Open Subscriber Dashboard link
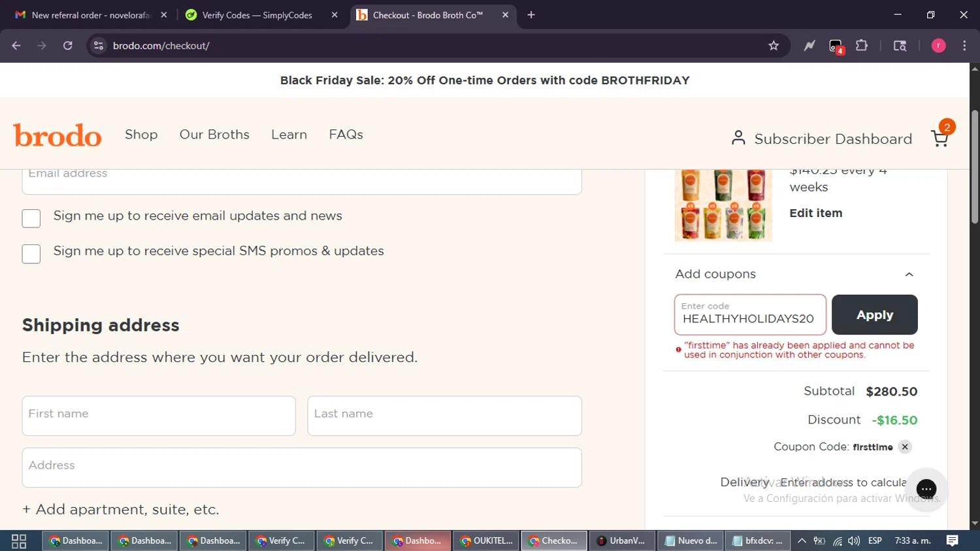The width and height of the screenshot is (980, 551). (833, 139)
